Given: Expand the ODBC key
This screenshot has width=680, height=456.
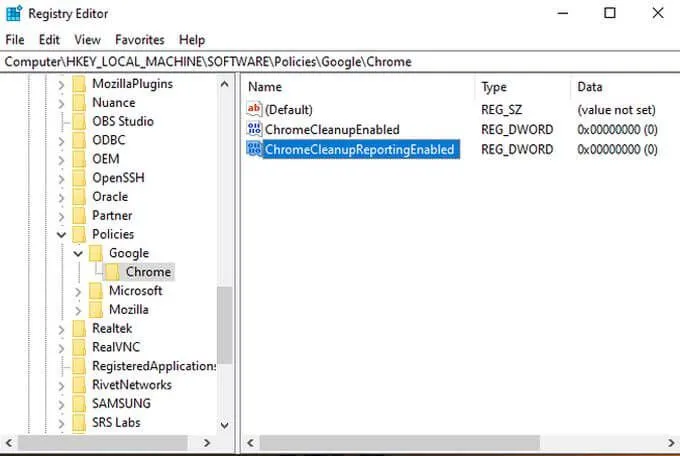Looking at the screenshot, I should tap(61, 141).
